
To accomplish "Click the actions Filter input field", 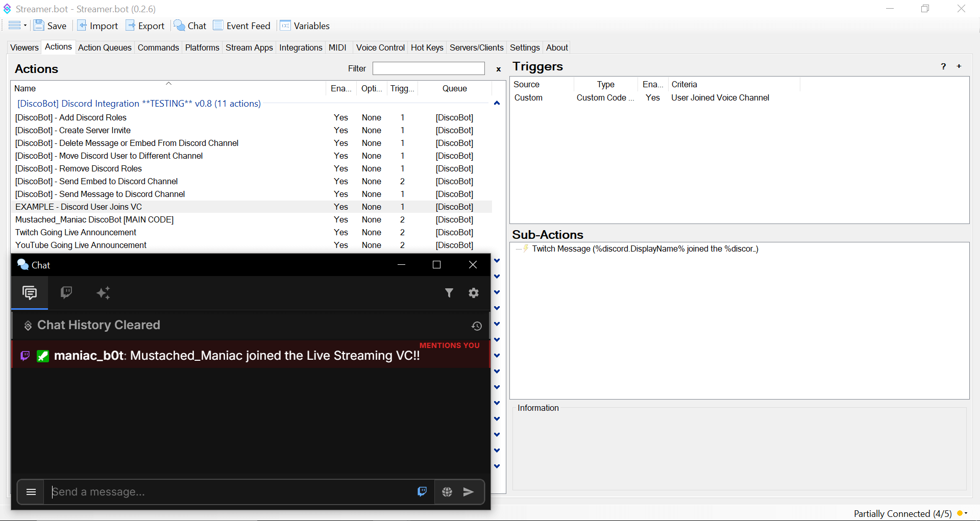I will (428, 68).
